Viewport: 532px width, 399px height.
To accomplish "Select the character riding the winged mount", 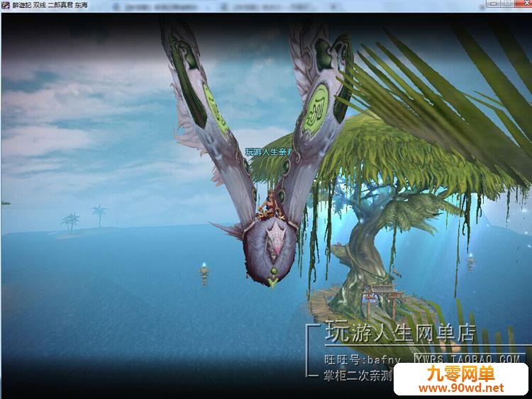I will (269, 206).
